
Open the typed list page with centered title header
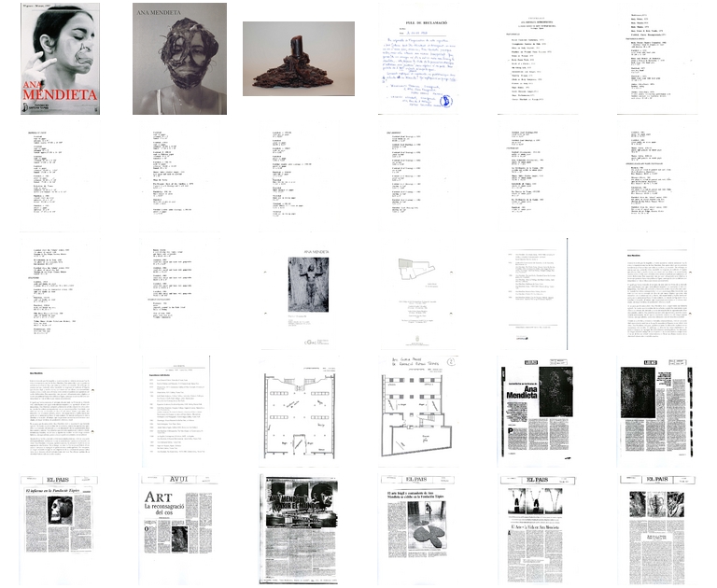(538, 59)
